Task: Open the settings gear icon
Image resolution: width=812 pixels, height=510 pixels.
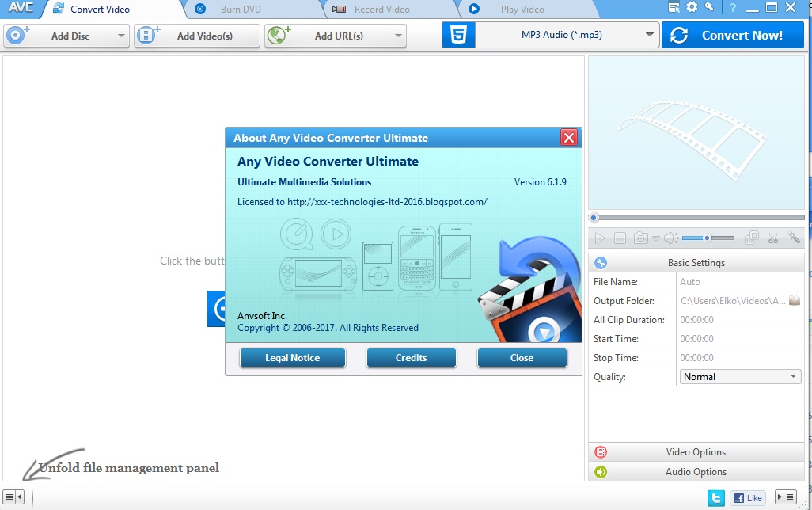Action: coord(692,7)
